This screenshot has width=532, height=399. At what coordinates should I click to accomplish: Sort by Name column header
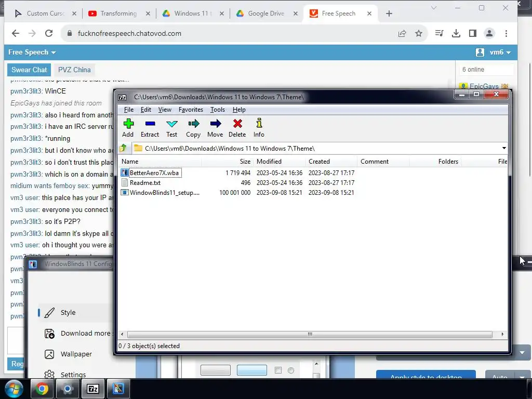coord(160,162)
